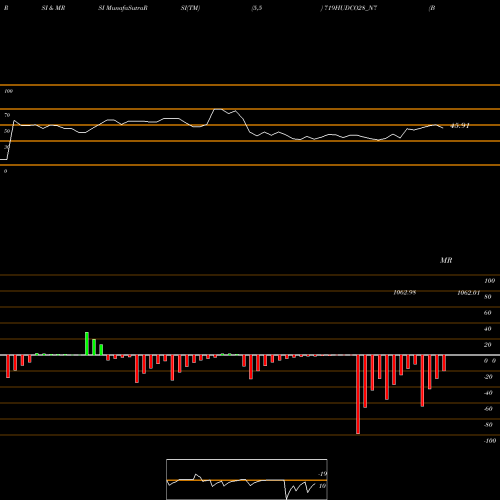Click the 70 level label on RSI axis
Image resolution: width=500 pixels, height=500 pixels.
(7, 115)
